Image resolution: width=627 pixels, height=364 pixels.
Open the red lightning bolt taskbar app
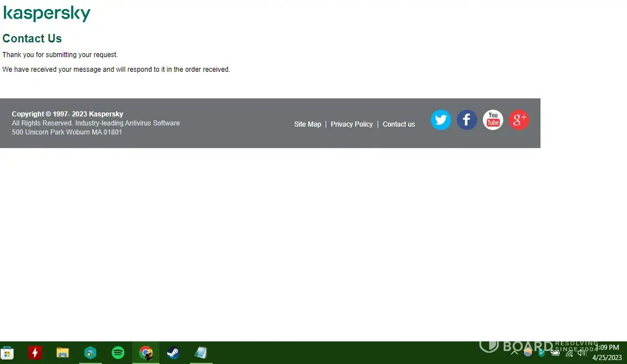click(x=35, y=353)
